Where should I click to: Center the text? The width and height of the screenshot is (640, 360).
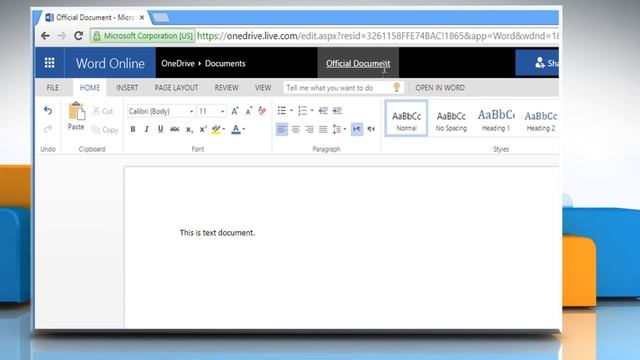(296, 129)
